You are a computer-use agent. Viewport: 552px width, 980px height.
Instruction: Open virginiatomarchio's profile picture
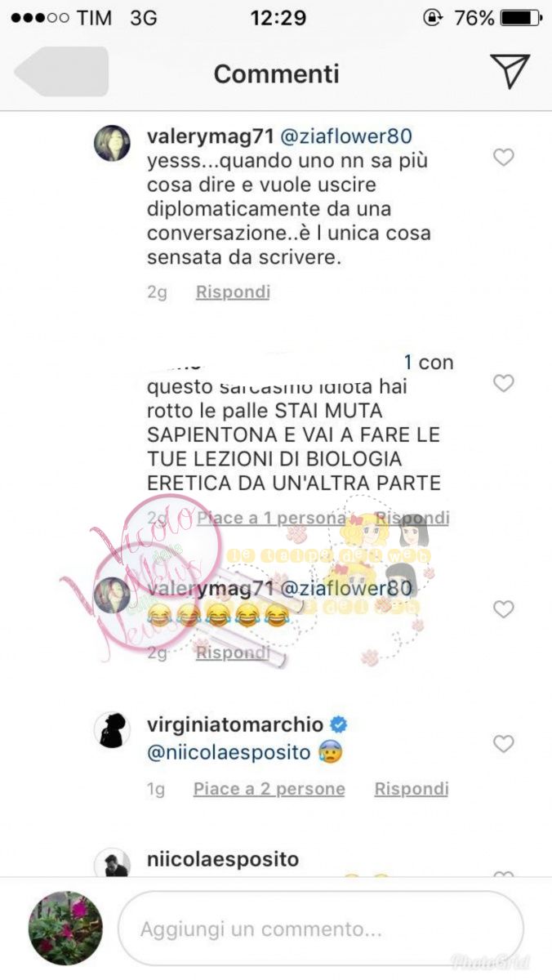tap(112, 729)
